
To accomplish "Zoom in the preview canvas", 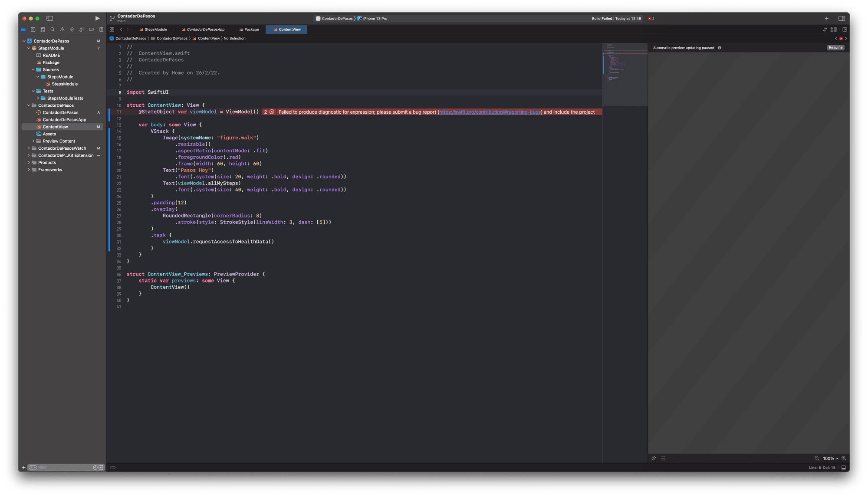I will 844,458.
